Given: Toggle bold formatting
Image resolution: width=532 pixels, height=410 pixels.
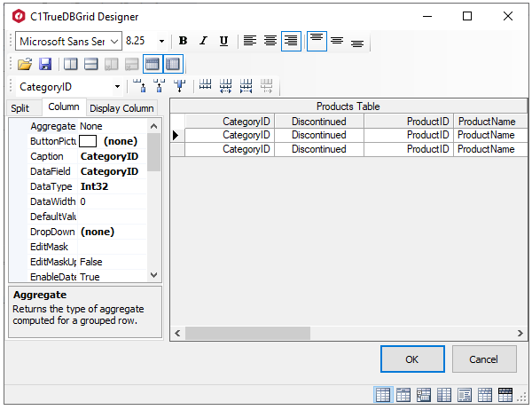Looking at the screenshot, I should click(x=183, y=41).
